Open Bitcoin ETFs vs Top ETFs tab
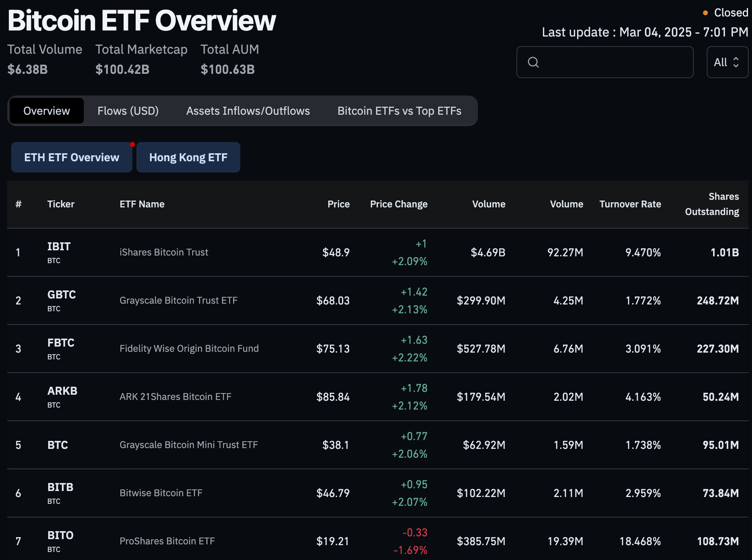 [x=399, y=111]
